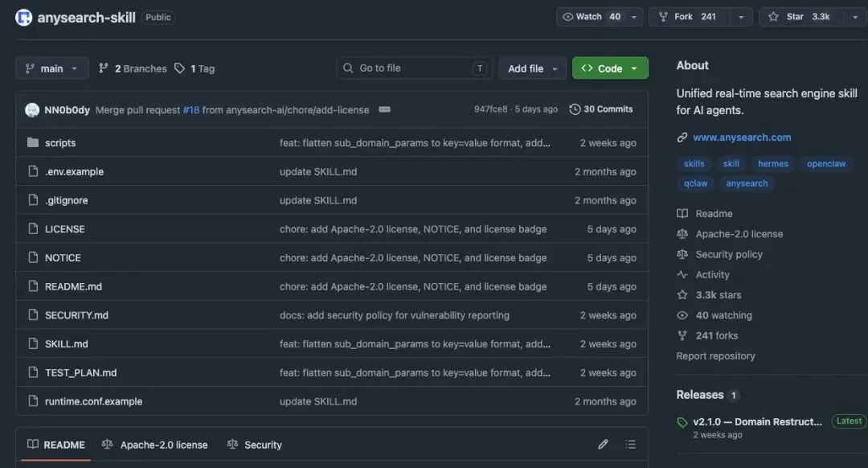Open the Watch 40 notifications dropdown
Screen dimensions: 868x468
pyautogui.click(x=600, y=17)
